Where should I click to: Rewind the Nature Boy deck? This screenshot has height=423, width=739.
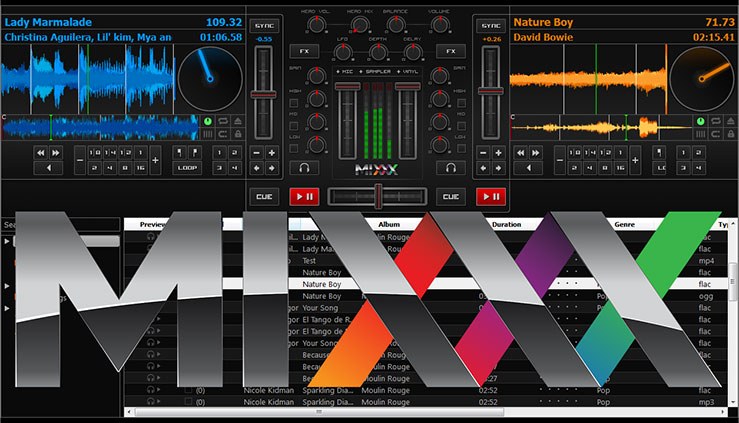[521, 153]
